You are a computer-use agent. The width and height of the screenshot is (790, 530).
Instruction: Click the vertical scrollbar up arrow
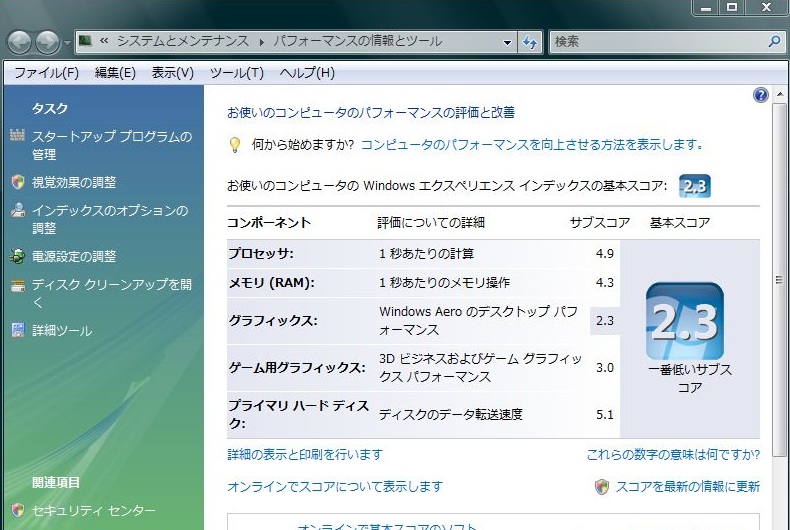pos(779,94)
